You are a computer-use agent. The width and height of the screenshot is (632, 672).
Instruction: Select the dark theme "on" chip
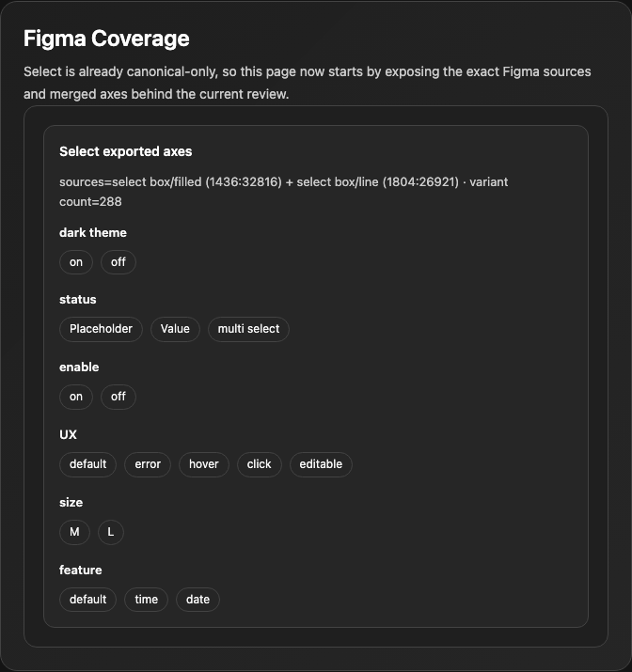click(76, 262)
